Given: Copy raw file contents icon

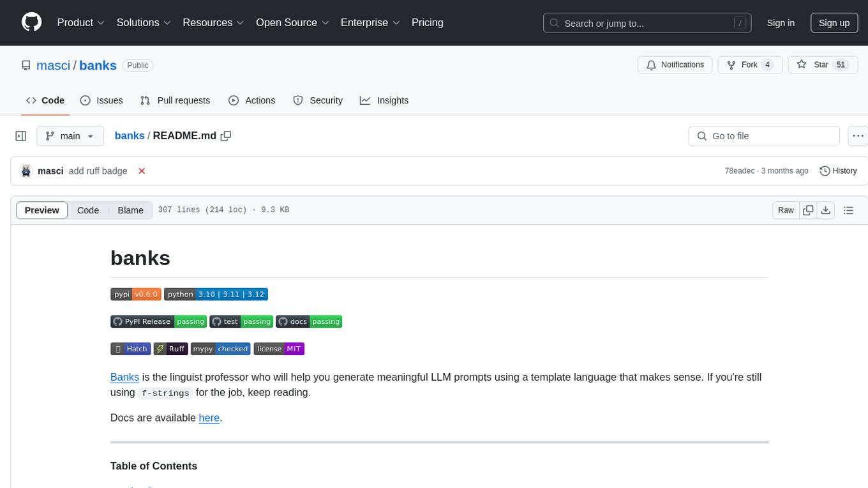Looking at the screenshot, I should (809, 210).
